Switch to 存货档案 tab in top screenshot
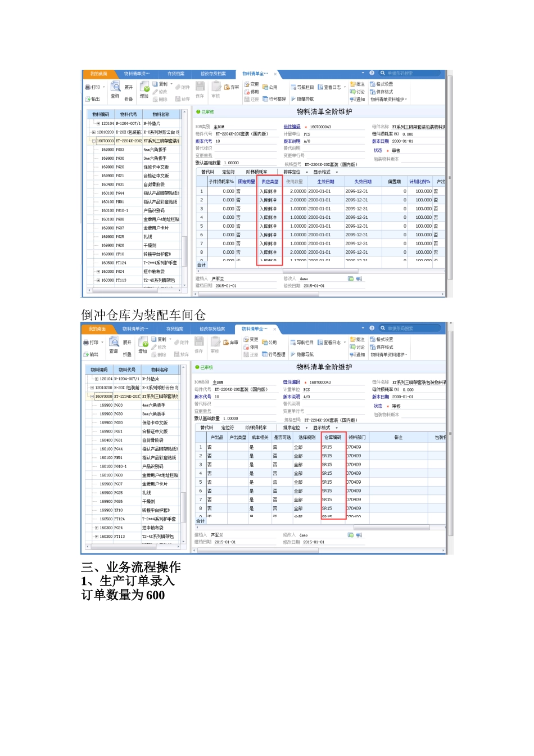Viewport: 534px width, 756px height. (176, 74)
